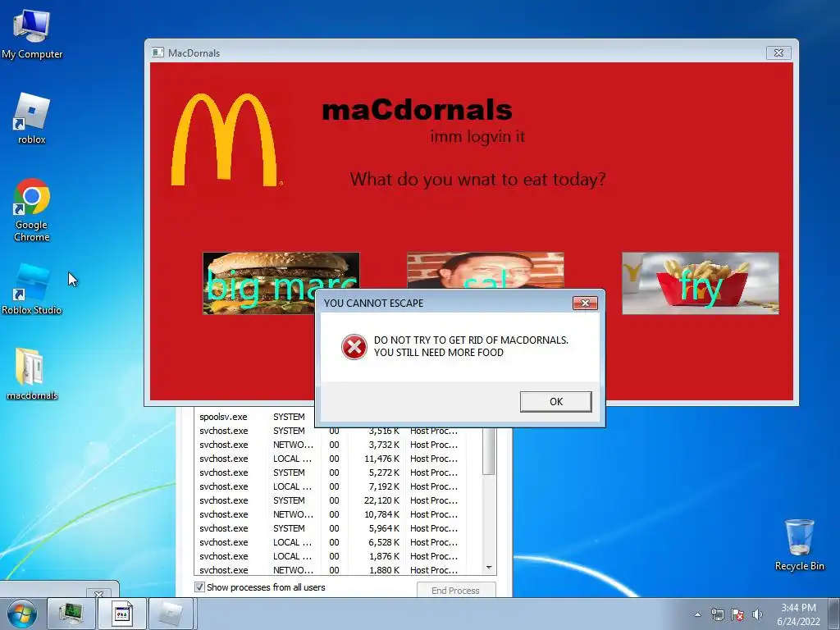Select svchost.exe row using 11,476 K
Screen dimensions: 840x630
point(338,459)
